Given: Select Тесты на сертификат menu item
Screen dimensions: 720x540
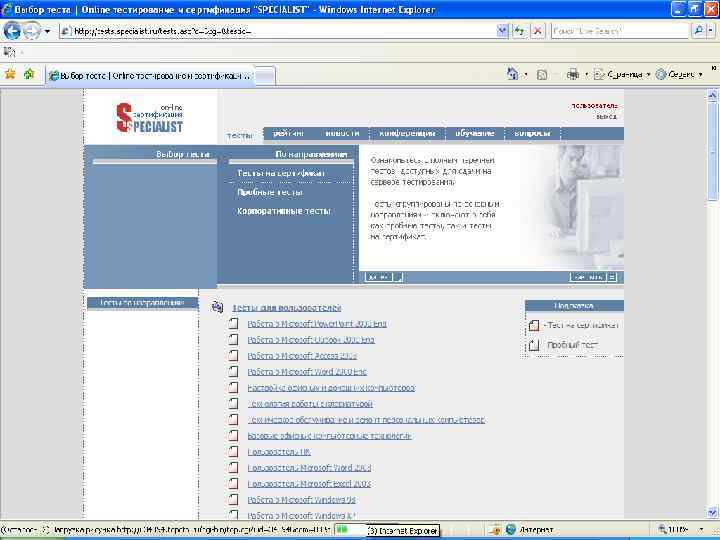Looking at the screenshot, I should [281, 173].
